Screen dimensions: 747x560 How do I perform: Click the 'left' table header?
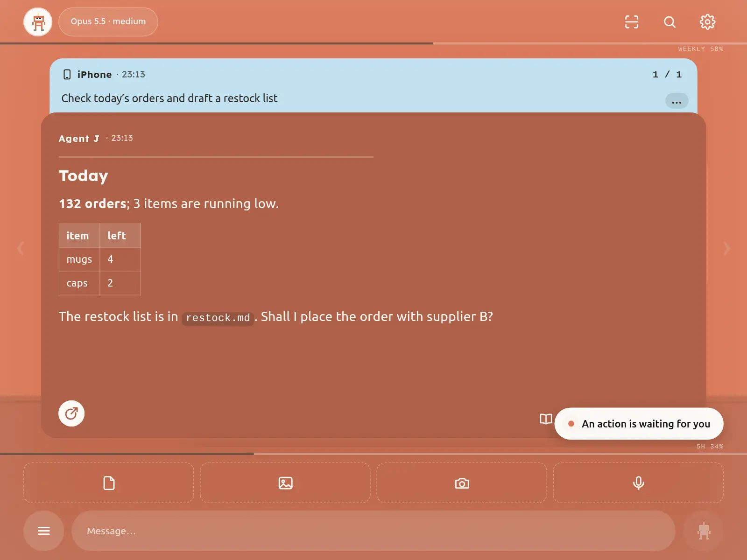point(120,236)
